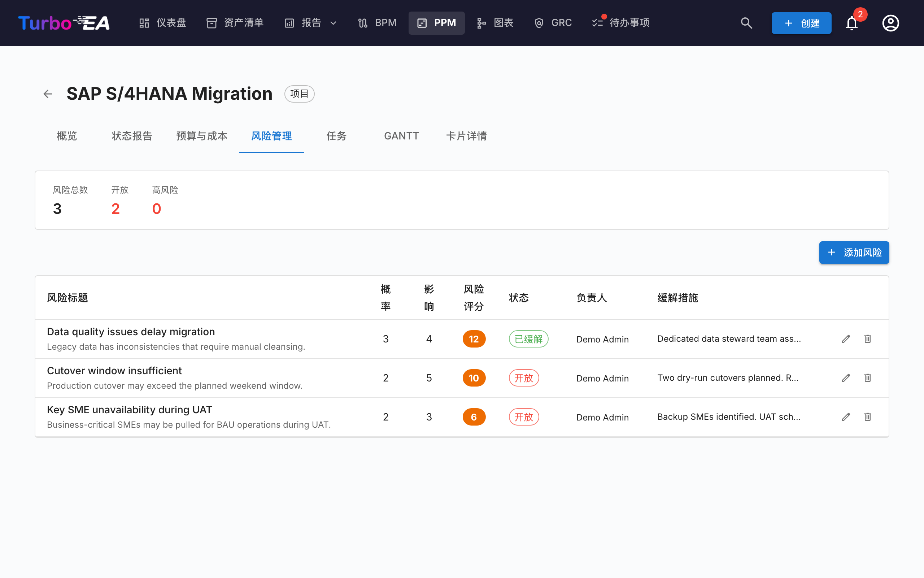Edit the Data quality issues risk

pyautogui.click(x=846, y=339)
